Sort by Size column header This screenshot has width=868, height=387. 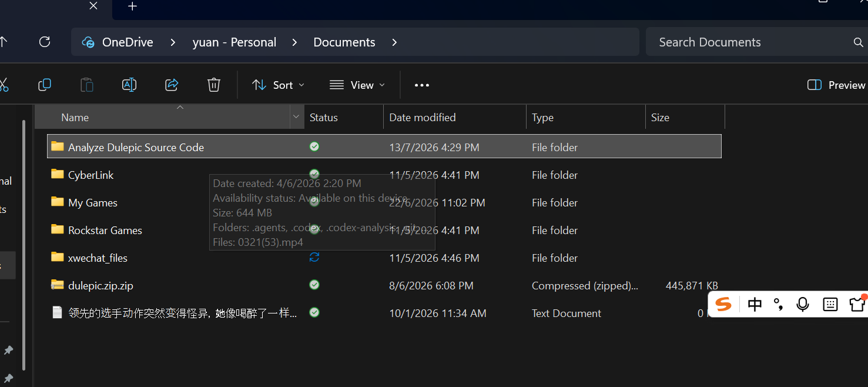(x=685, y=117)
